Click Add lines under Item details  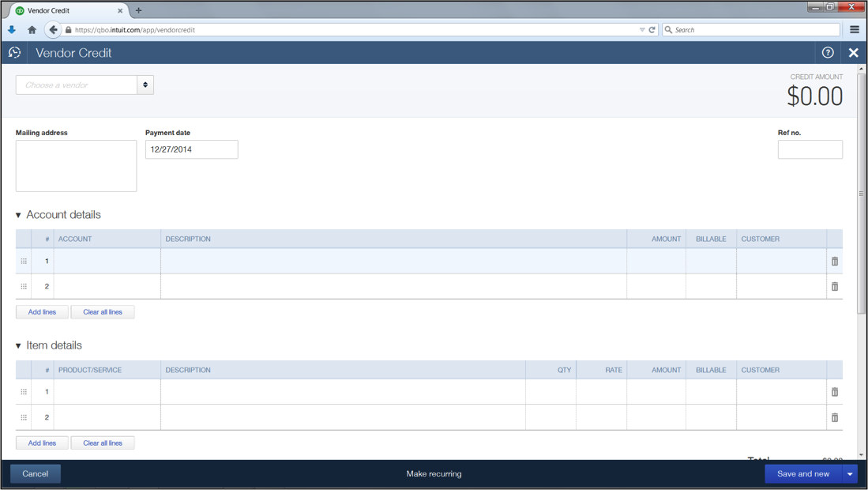pos(42,443)
